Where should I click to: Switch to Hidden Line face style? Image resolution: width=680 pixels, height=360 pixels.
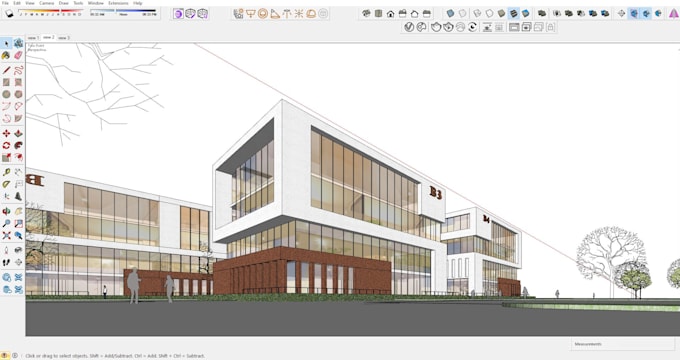pos(489,13)
